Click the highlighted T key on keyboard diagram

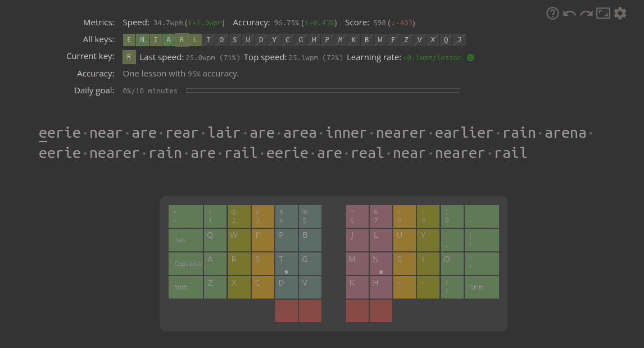point(286,263)
